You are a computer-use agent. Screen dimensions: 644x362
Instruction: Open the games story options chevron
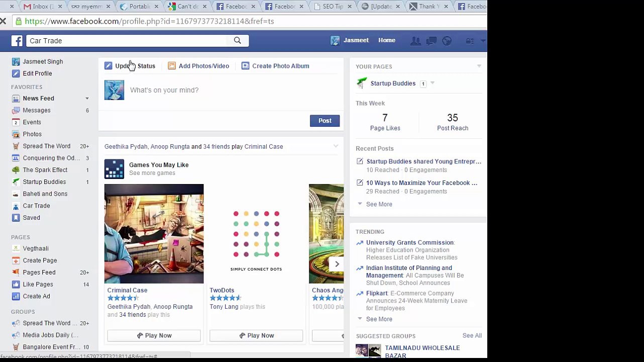[x=336, y=146]
